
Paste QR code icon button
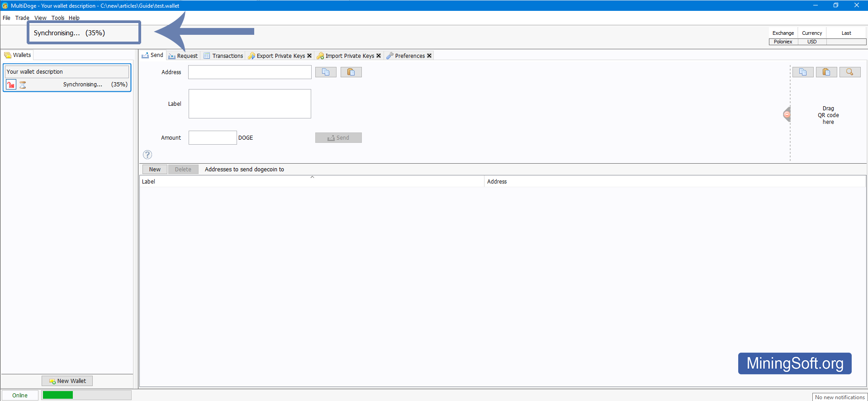click(x=826, y=72)
